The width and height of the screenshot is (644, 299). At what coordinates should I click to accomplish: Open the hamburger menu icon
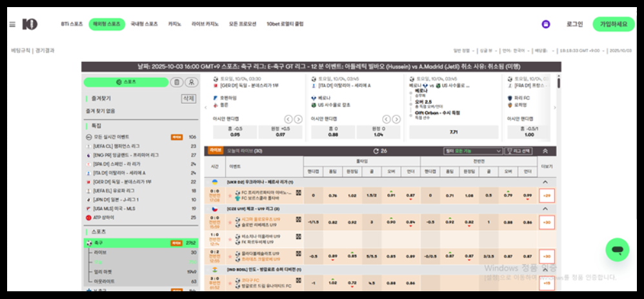click(12, 24)
